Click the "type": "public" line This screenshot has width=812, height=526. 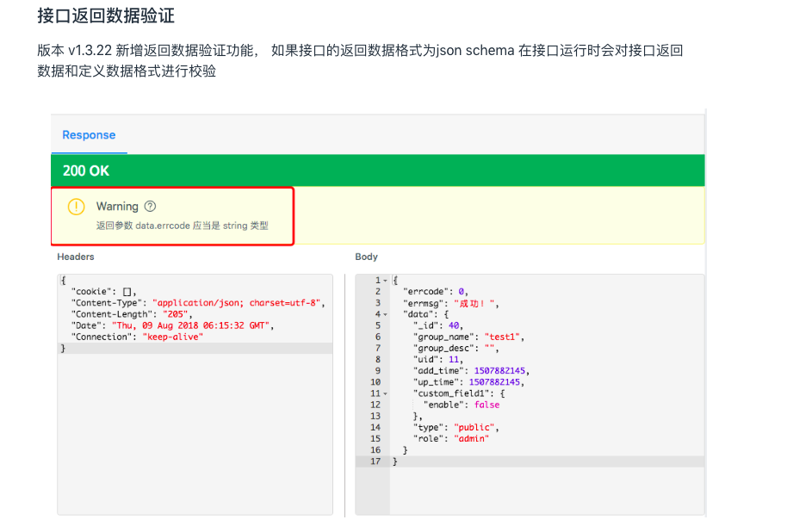(x=456, y=428)
